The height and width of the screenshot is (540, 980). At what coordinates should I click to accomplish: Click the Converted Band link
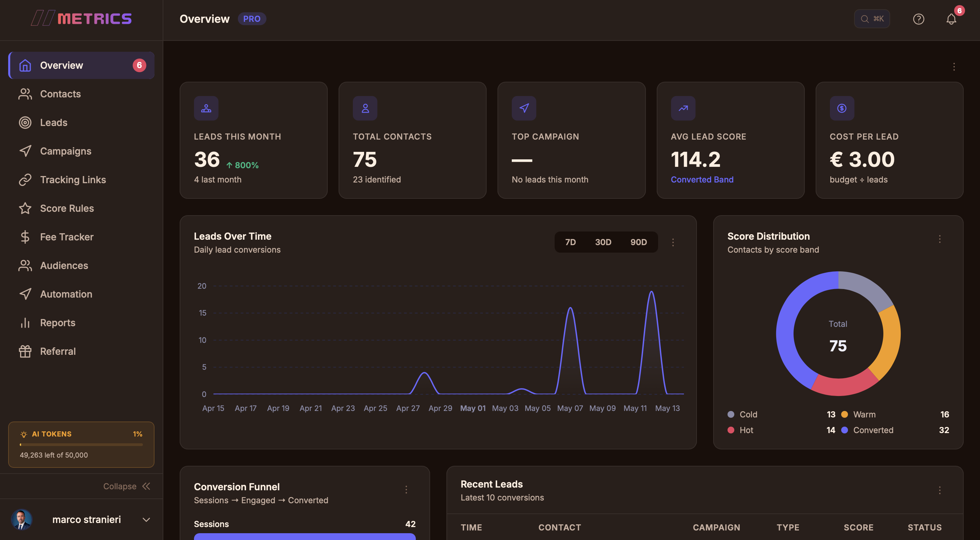tap(702, 180)
